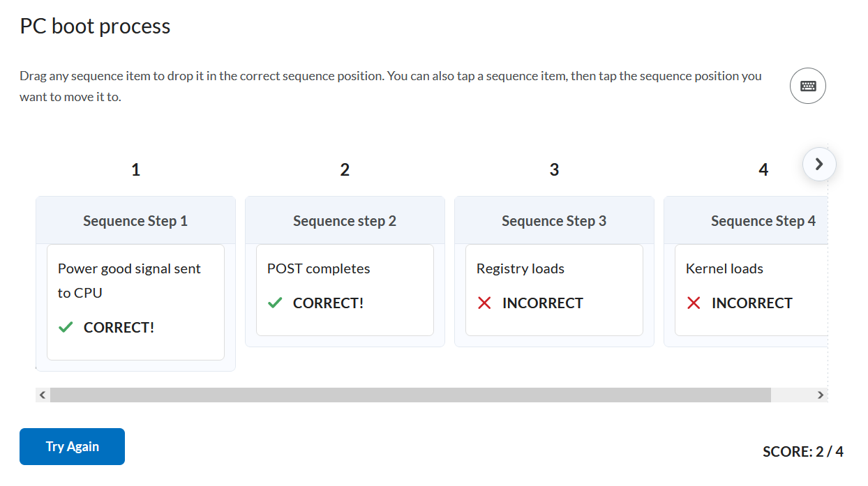Click the keyboard accessibility icon button
Screen dimensions: 868x486
pos(808,86)
